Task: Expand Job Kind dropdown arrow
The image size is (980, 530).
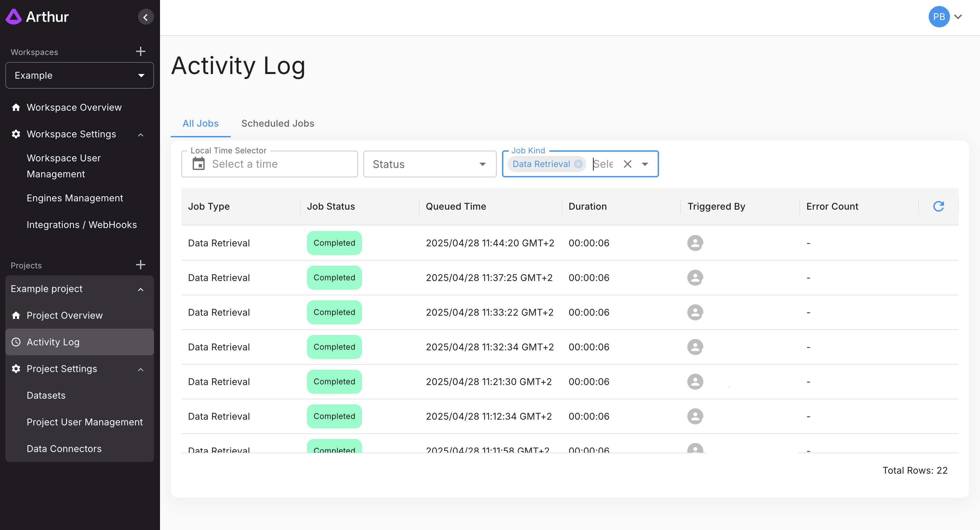Action: tap(645, 164)
